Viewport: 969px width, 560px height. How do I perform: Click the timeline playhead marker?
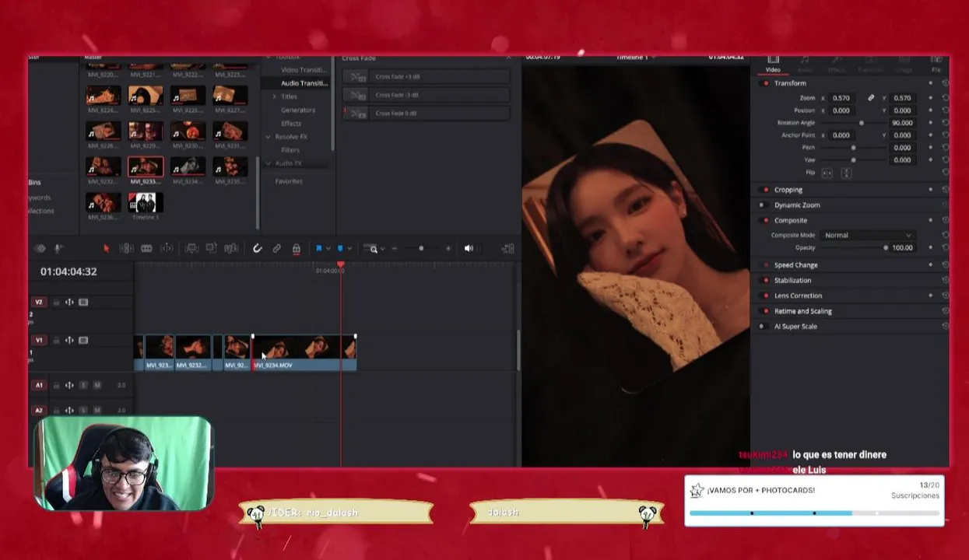(x=340, y=266)
